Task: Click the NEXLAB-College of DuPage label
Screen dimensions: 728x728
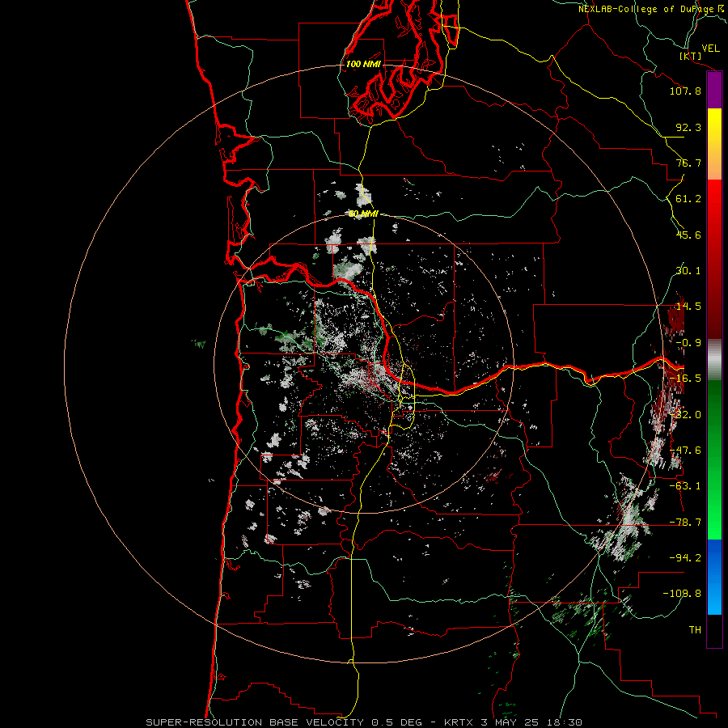Action: coord(648,9)
